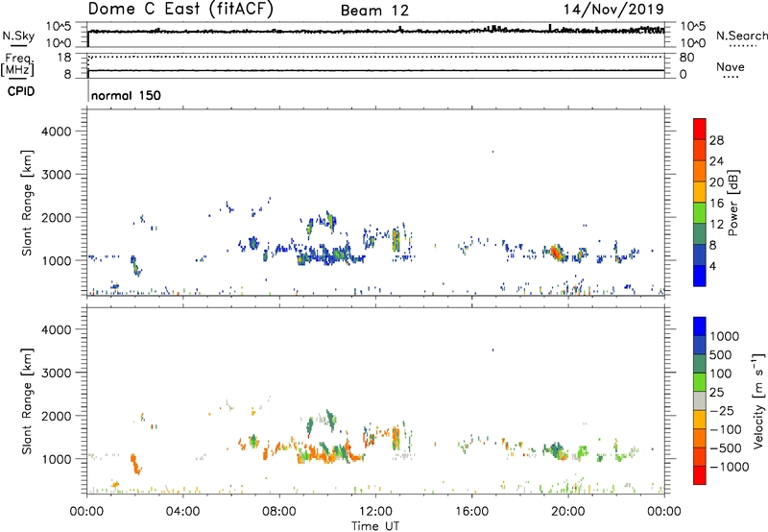Viewport: 768px width, 532px height.
Task: Click the '28' power colorbar tick value
Action: (x=716, y=140)
